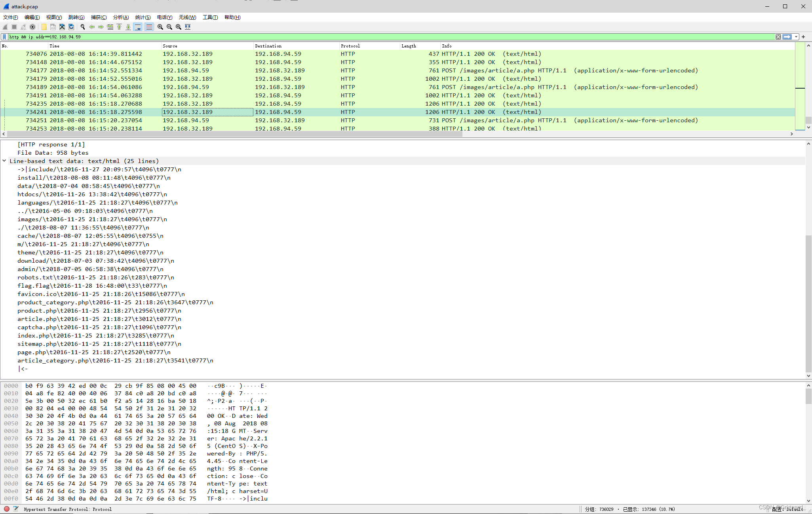
Task: Open the 帮助(H) menu
Action: 232,17
